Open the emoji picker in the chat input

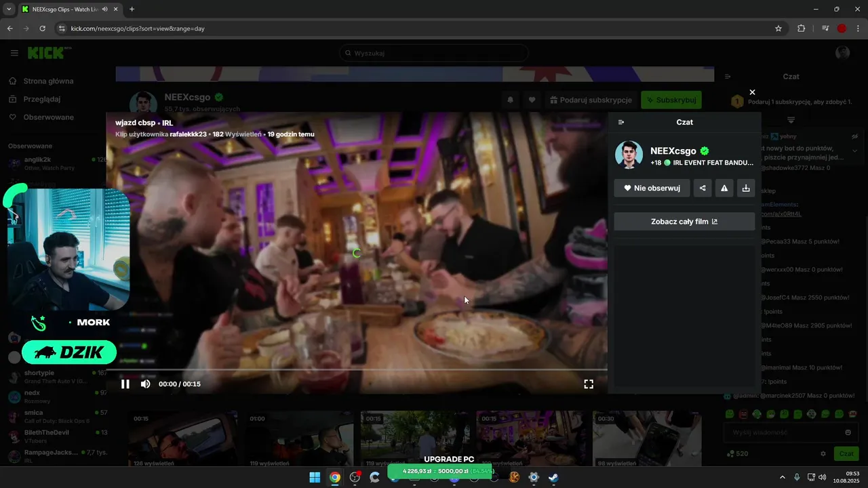coord(848,432)
